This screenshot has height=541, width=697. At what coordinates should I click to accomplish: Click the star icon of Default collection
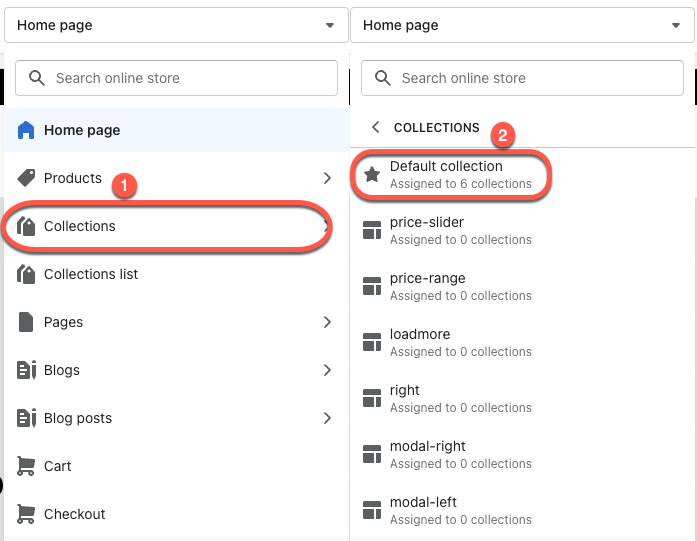[372, 174]
